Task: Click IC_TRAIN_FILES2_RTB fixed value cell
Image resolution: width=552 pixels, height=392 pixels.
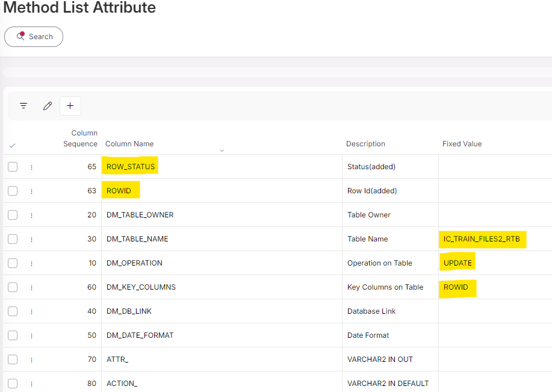Action: click(x=495, y=239)
